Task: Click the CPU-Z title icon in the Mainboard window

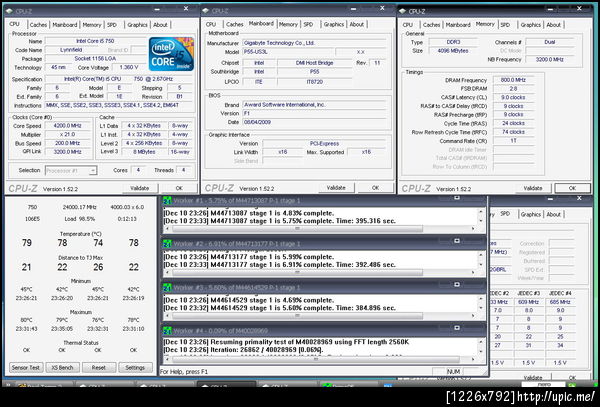Action: 206,11
